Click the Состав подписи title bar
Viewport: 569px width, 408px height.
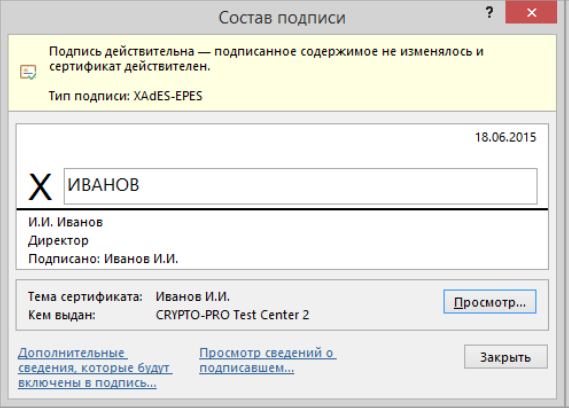(x=282, y=17)
